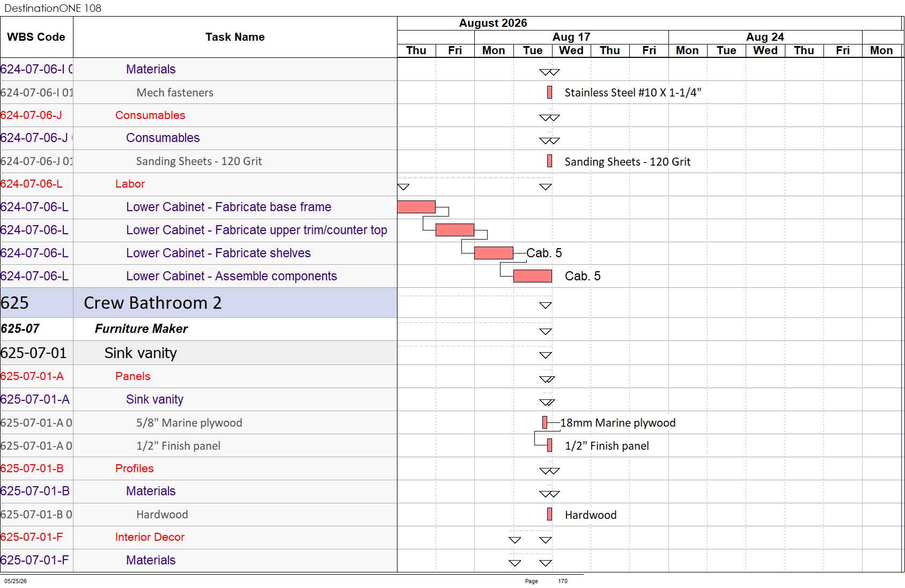The image size is (905, 588).
Task: Select Materials task in the 625-07-01-B row
Action: click(x=151, y=491)
